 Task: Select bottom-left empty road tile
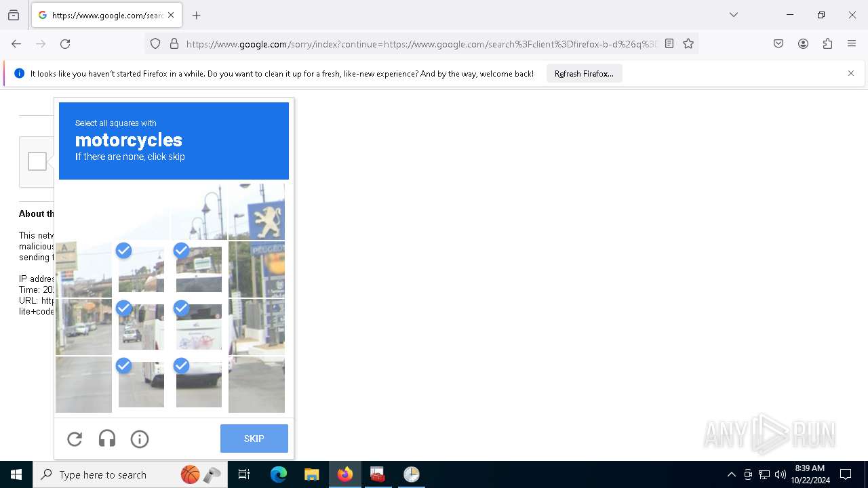tap(83, 384)
